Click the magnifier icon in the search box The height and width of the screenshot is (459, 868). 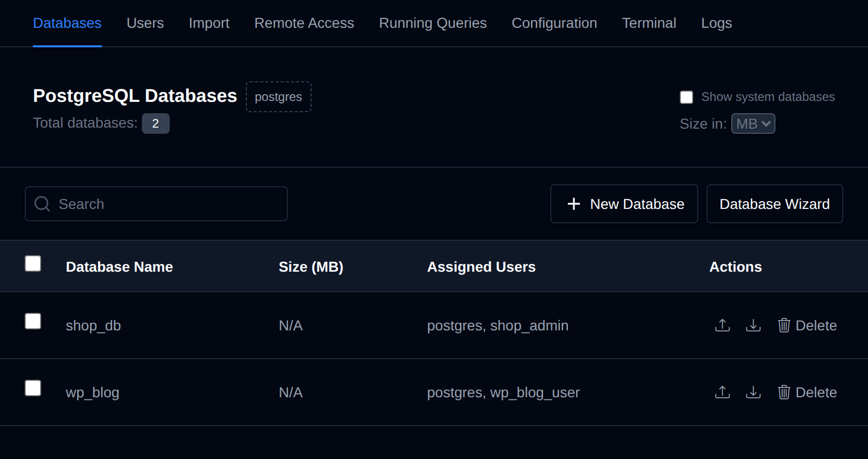click(42, 204)
